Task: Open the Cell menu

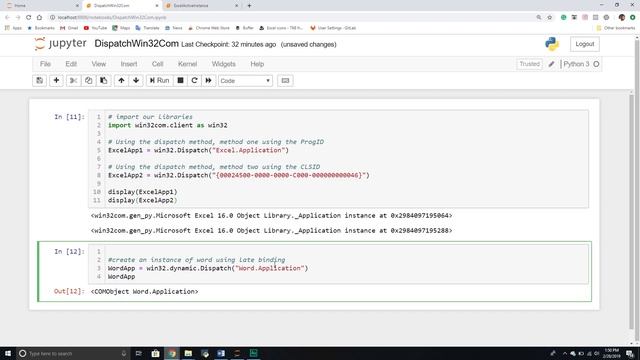Action: (158, 64)
